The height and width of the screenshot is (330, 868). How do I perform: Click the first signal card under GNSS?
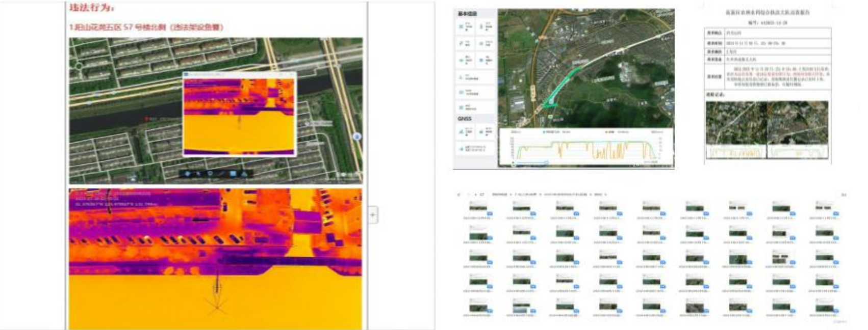pyautogui.click(x=466, y=131)
